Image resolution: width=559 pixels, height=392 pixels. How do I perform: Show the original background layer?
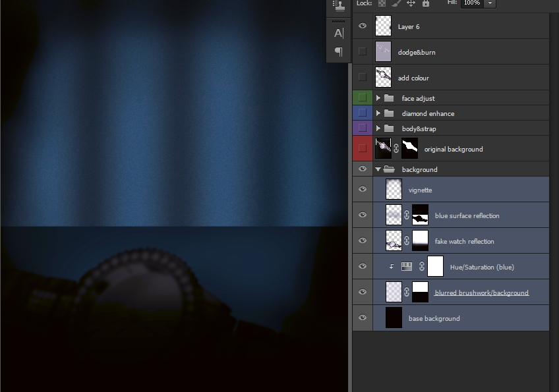click(x=363, y=149)
